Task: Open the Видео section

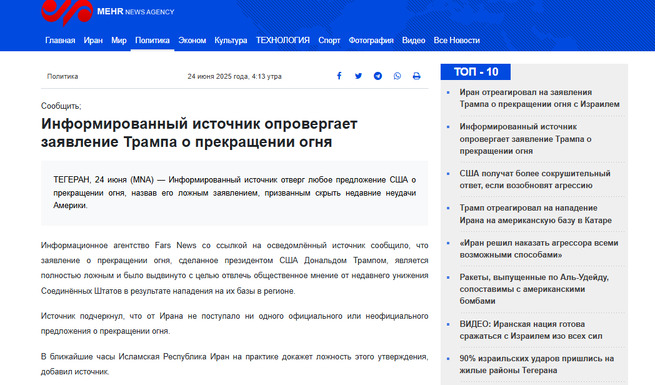Action: pyautogui.click(x=414, y=41)
